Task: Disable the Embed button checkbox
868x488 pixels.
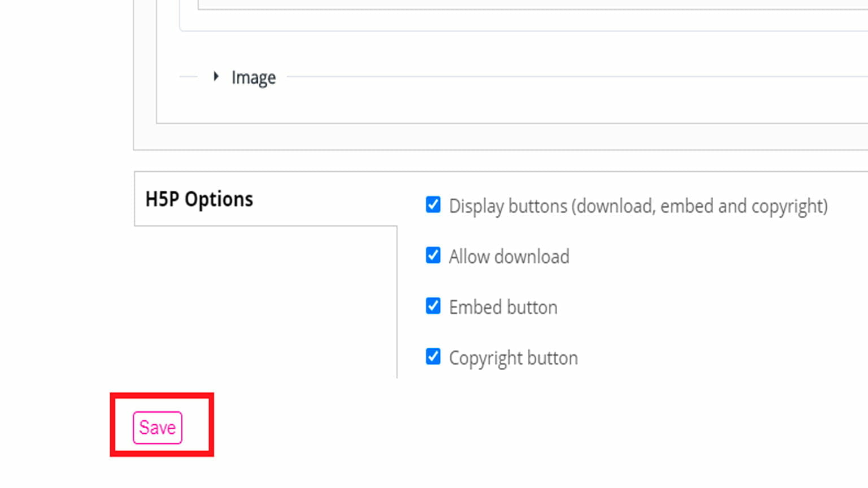Action: coord(433,306)
